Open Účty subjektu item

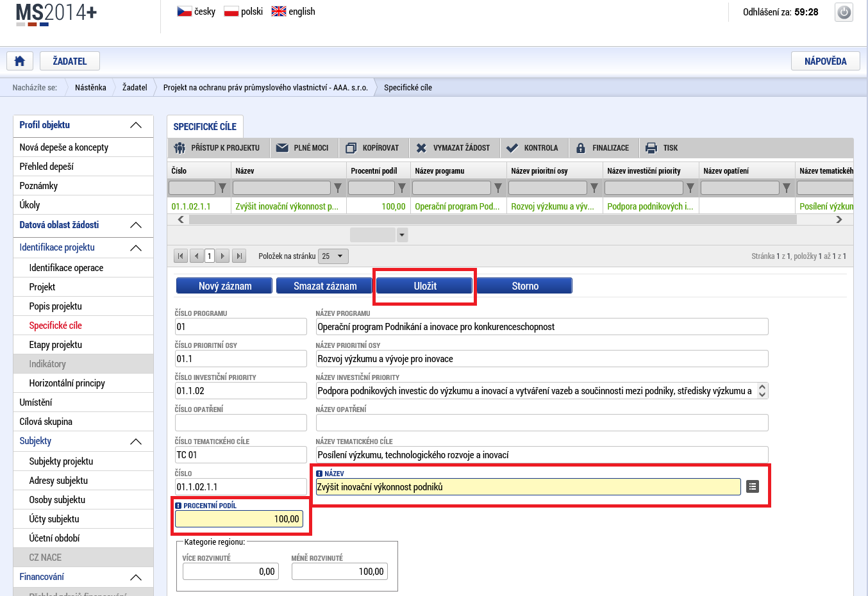point(83,519)
